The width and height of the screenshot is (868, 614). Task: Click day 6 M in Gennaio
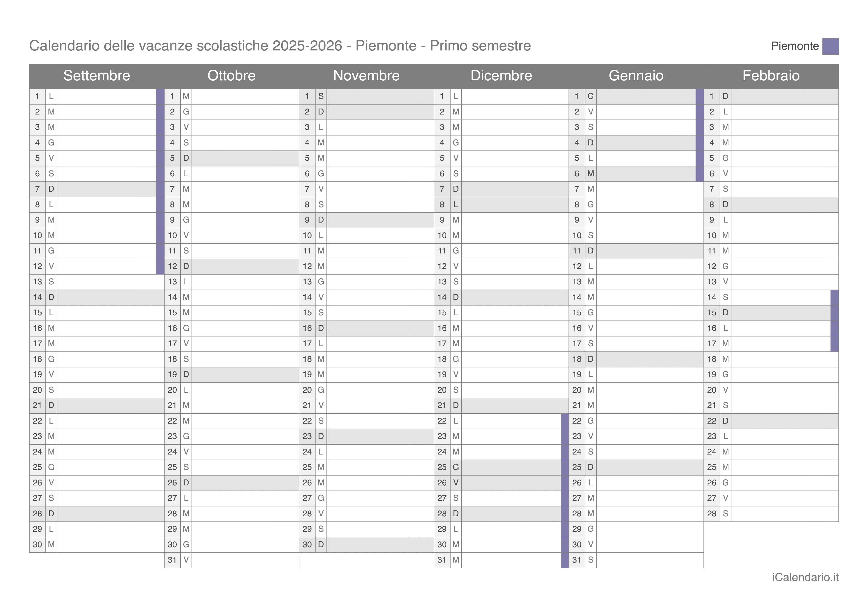pyautogui.click(x=636, y=174)
